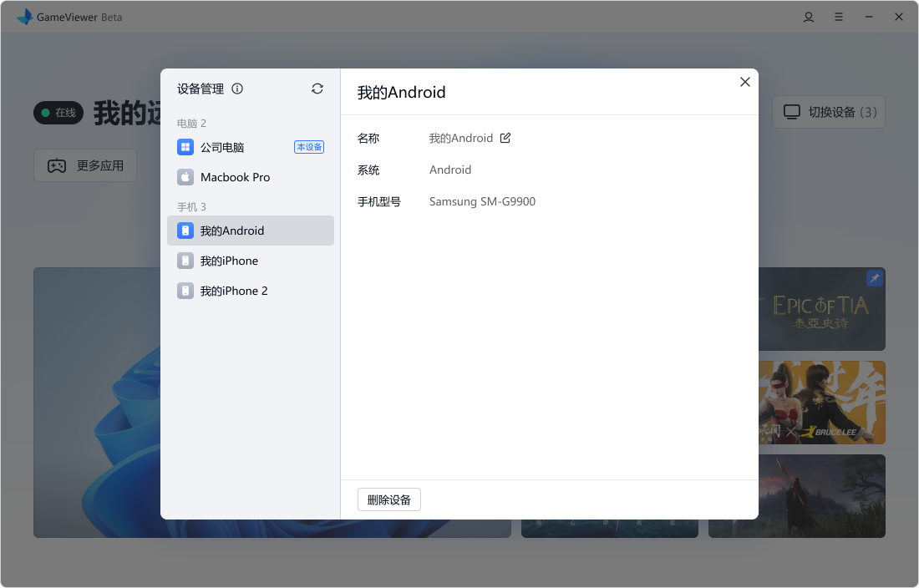Click the 本设备 badge next to 公司电脑
The width and height of the screenshot is (919, 588).
pyautogui.click(x=309, y=147)
